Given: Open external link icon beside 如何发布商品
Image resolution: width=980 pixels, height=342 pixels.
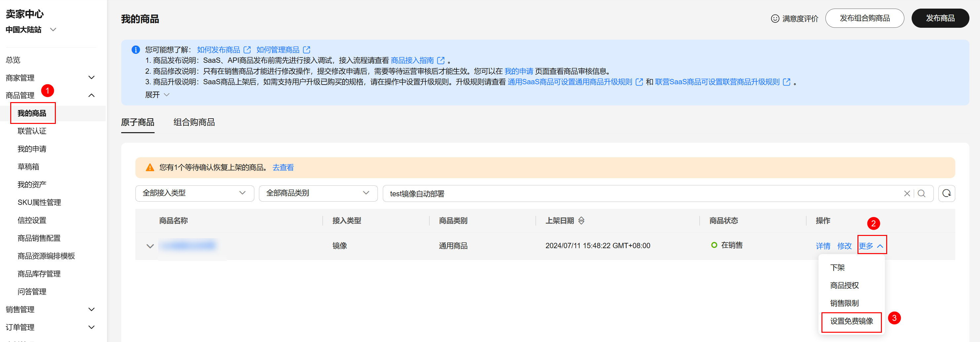Looking at the screenshot, I should pos(247,50).
